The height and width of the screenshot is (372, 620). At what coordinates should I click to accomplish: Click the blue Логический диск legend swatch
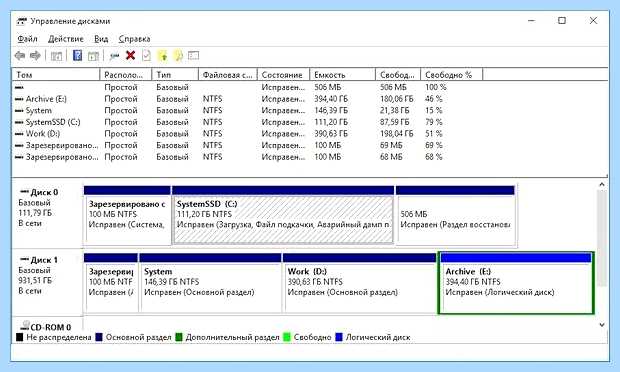tap(338, 337)
